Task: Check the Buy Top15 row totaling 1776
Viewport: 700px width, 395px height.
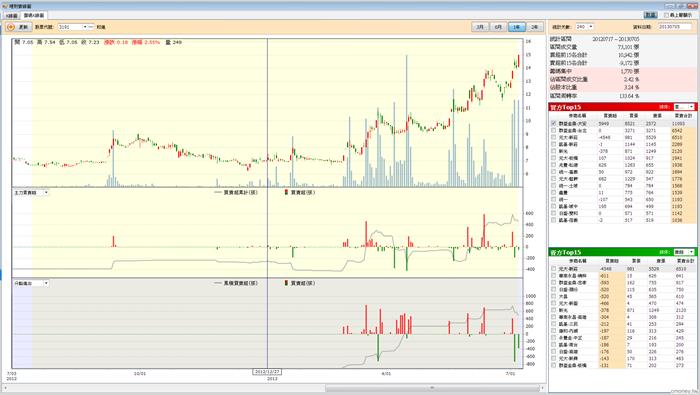Action: coord(554,179)
